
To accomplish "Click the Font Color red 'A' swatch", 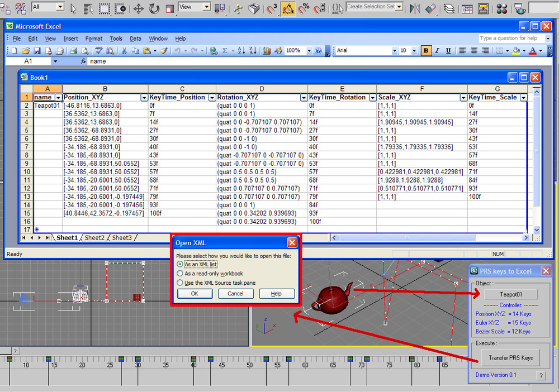I will coord(533,51).
